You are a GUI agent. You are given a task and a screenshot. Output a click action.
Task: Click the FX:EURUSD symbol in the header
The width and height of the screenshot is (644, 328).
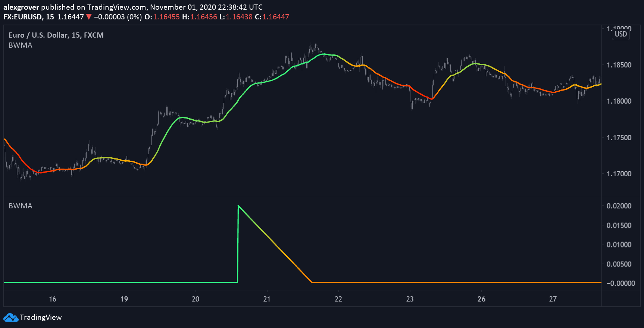click(23, 17)
